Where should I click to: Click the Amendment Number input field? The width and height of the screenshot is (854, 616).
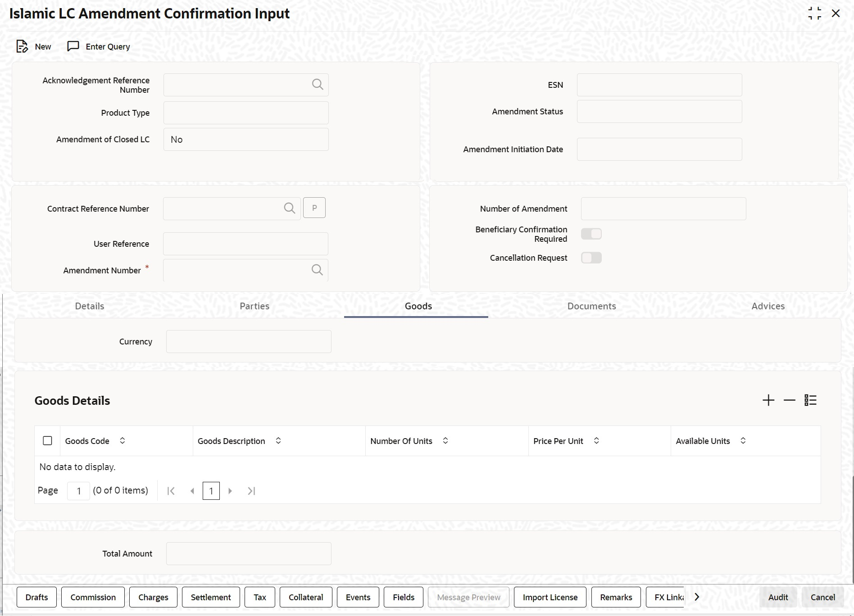[x=245, y=270]
